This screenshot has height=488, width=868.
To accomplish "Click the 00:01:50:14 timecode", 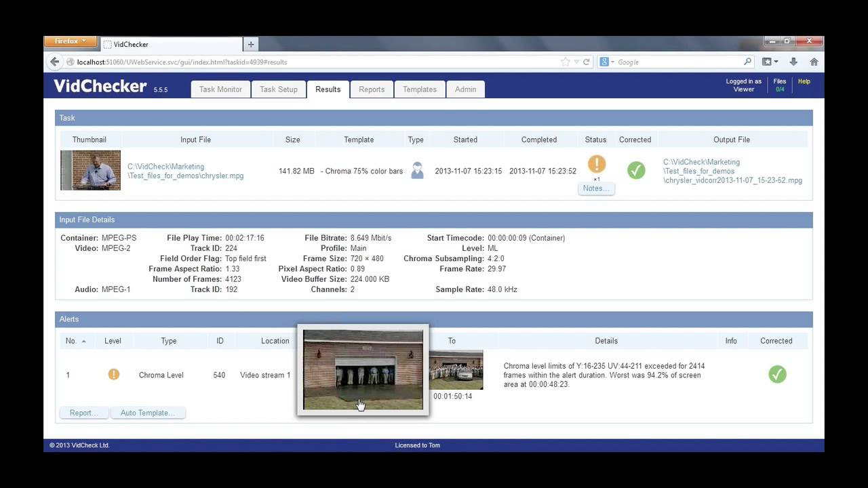I will tap(453, 396).
